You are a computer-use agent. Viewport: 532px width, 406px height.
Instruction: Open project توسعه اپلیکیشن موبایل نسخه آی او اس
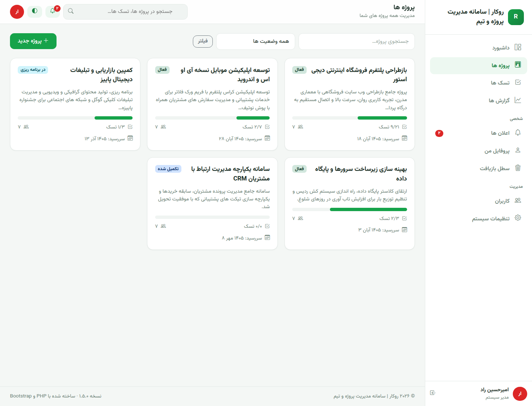click(x=225, y=75)
